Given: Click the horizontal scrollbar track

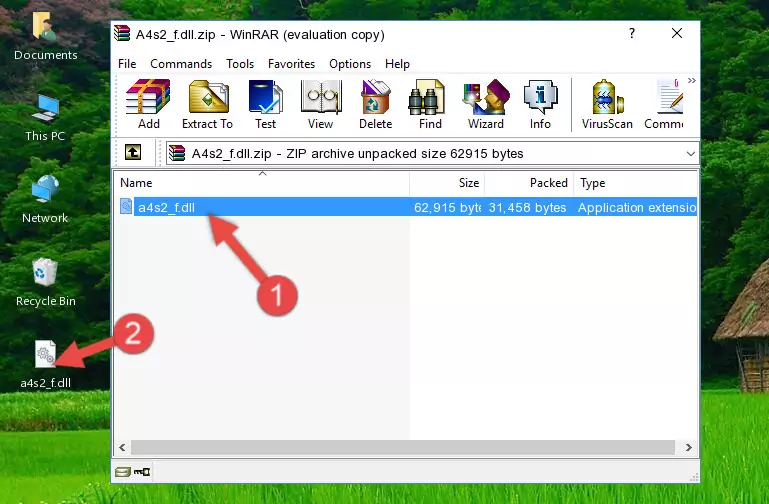Looking at the screenshot, I should [x=403, y=447].
